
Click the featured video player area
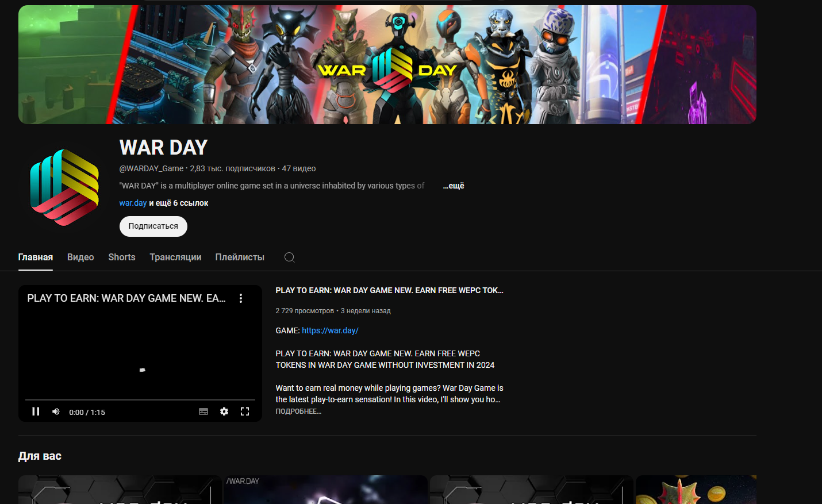[140, 353]
